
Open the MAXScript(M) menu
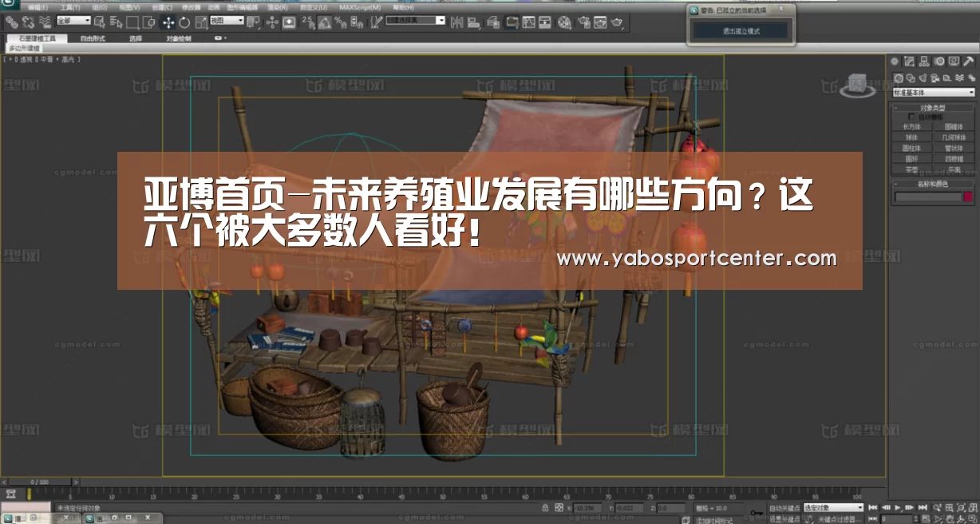point(360,7)
